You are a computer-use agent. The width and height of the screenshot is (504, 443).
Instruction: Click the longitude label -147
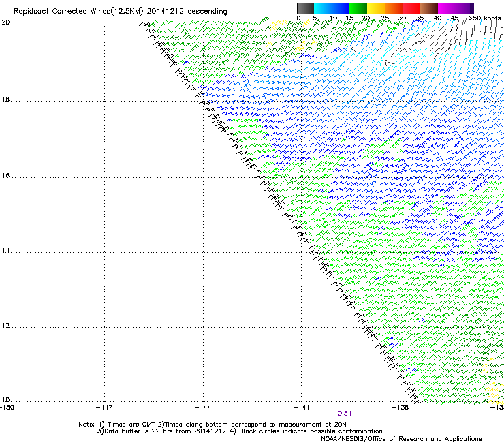[104, 408]
